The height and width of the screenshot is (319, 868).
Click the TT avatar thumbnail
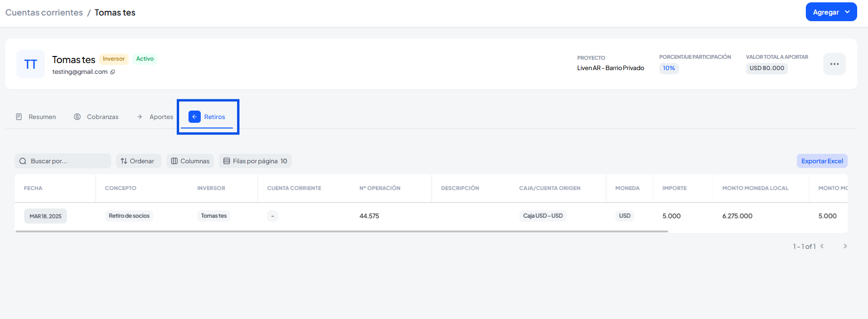31,64
